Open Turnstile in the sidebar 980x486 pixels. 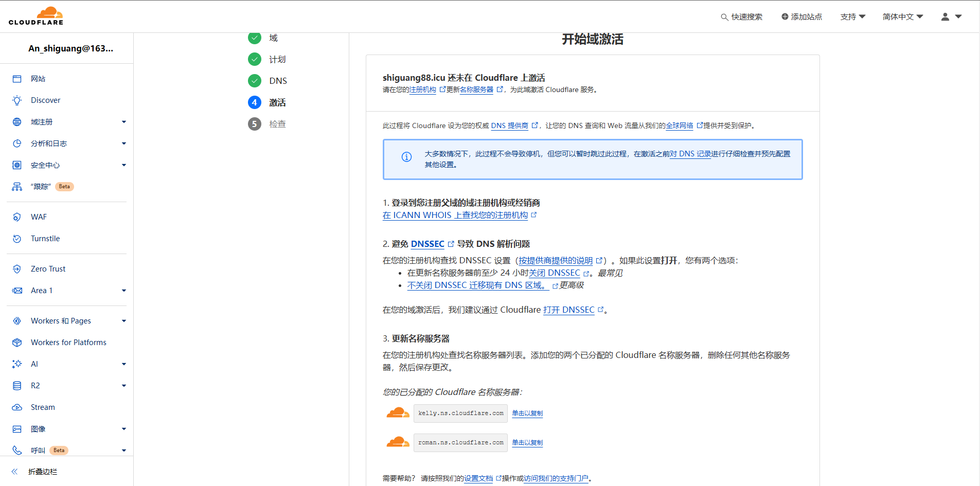45,239
